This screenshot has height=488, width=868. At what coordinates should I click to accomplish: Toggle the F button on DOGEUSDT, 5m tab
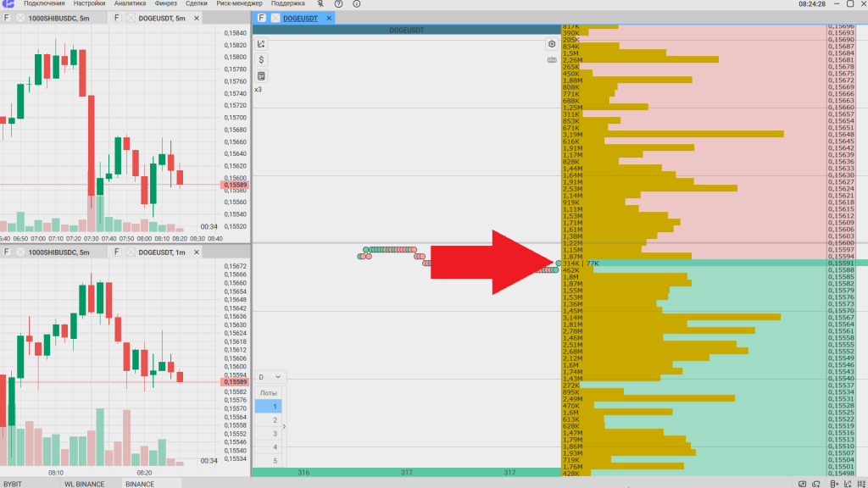coord(118,18)
